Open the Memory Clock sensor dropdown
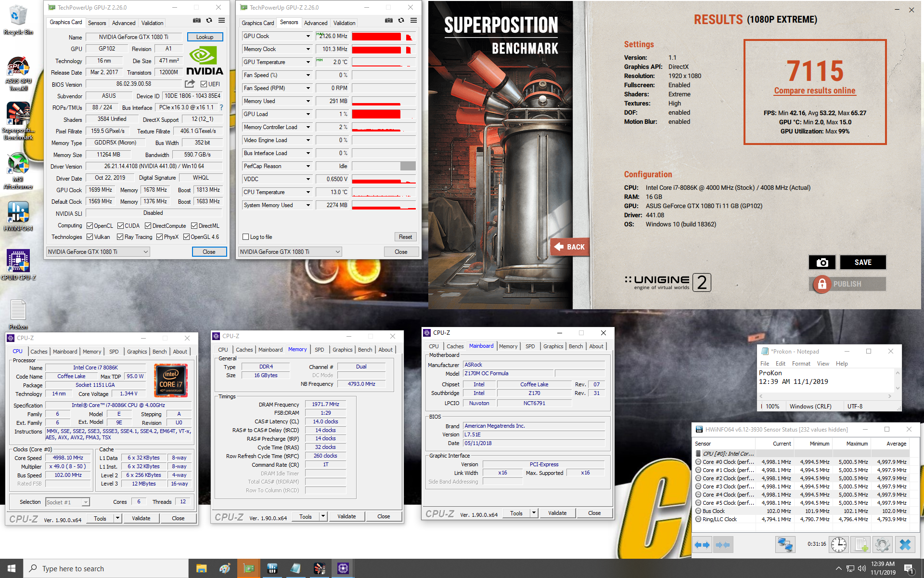924x578 pixels. coord(308,49)
